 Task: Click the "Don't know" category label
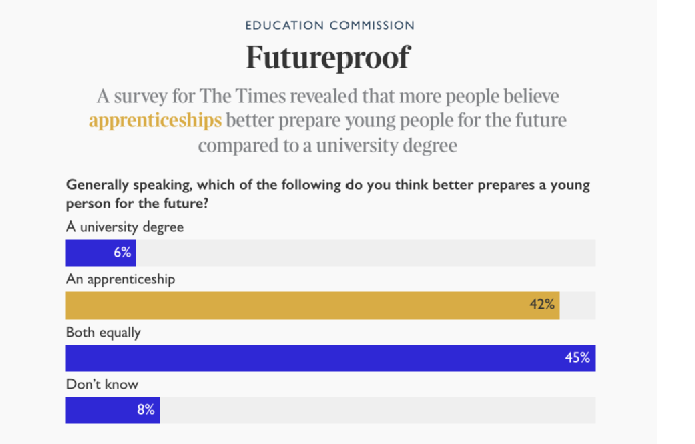(x=101, y=384)
